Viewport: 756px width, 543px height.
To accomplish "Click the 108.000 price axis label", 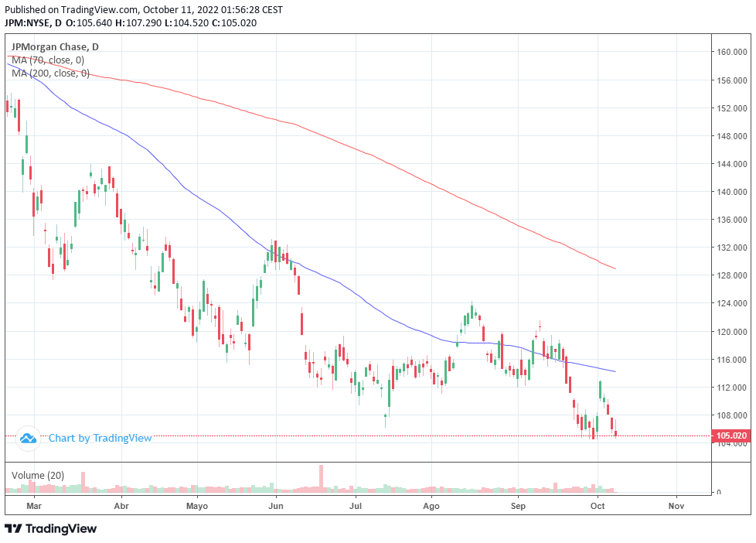I will click(731, 415).
